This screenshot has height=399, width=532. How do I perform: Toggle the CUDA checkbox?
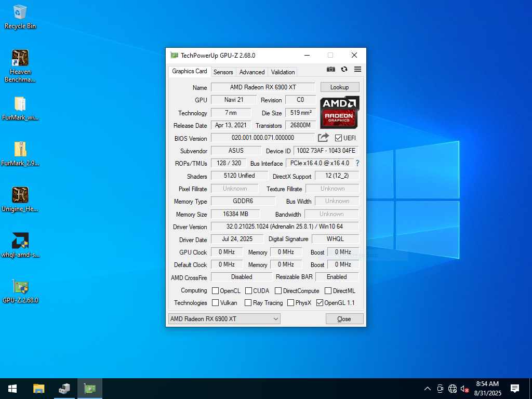pos(248,291)
